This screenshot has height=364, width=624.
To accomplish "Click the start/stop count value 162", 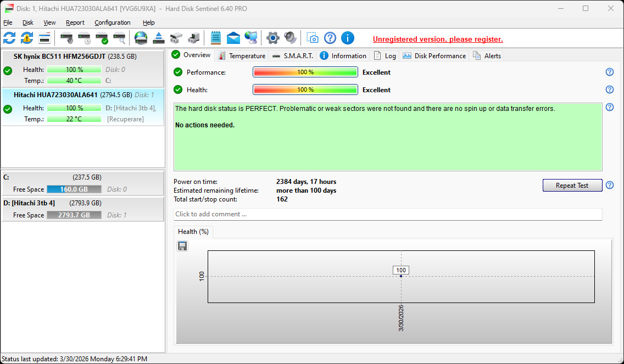I will coord(282,199).
